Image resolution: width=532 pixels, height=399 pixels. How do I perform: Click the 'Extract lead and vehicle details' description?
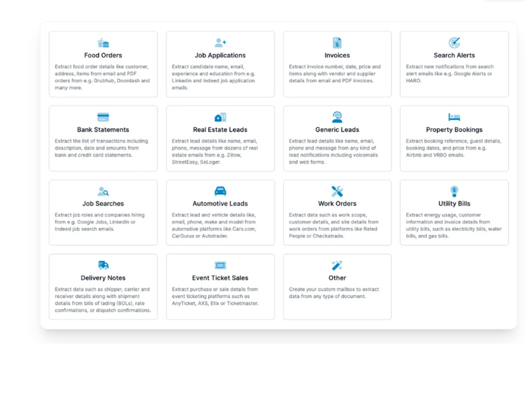(x=214, y=225)
